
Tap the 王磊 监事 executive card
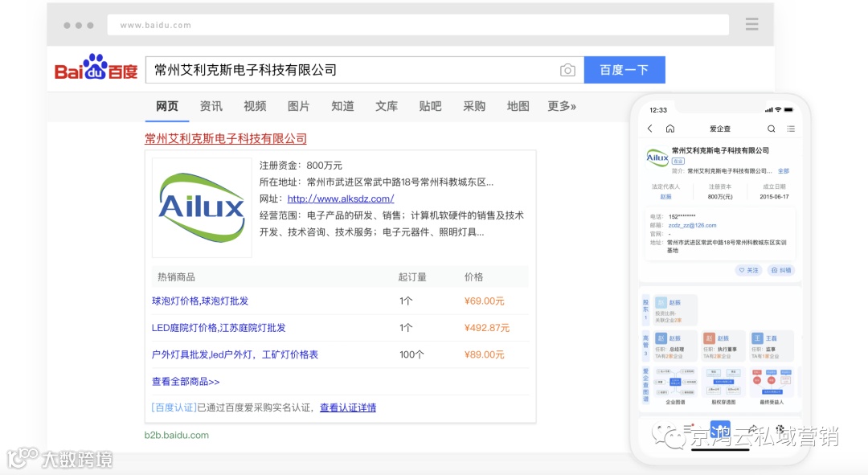point(772,346)
